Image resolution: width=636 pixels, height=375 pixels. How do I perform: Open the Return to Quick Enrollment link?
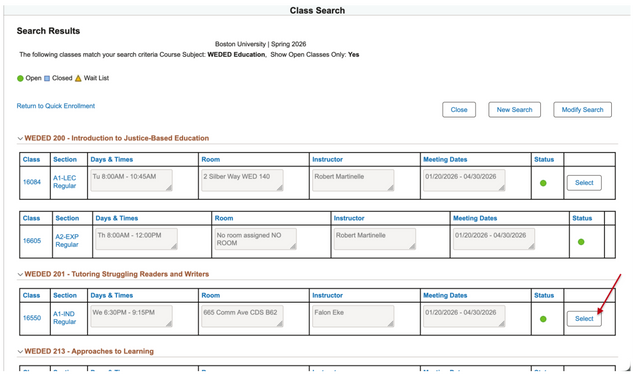point(56,106)
